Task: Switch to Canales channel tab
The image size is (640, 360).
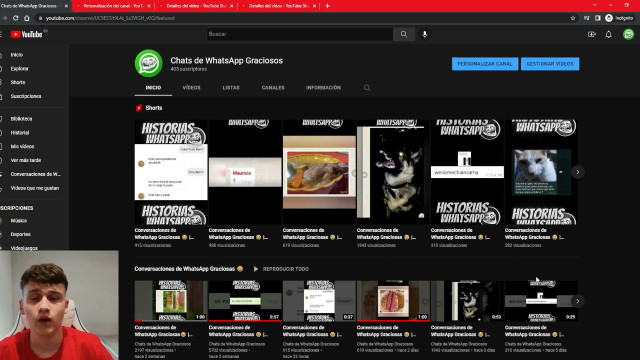Action: 273,88
